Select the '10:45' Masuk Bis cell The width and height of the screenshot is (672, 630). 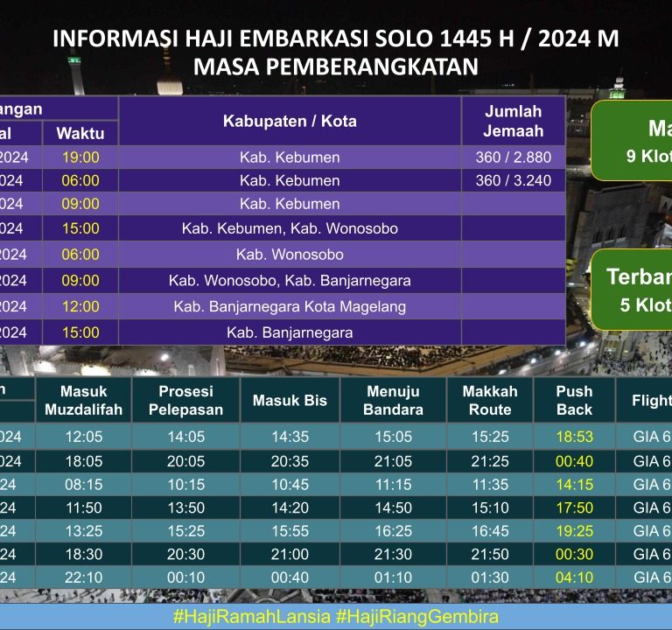click(x=290, y=484)
